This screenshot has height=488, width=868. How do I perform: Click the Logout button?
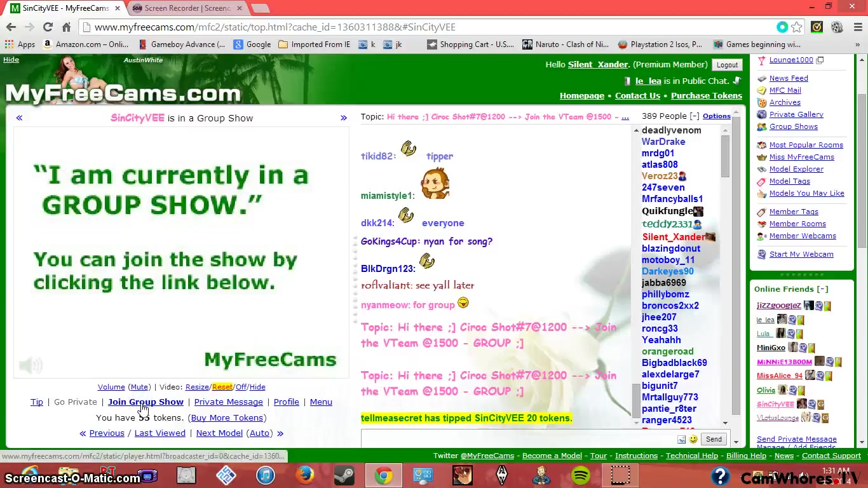click(727, 65)
